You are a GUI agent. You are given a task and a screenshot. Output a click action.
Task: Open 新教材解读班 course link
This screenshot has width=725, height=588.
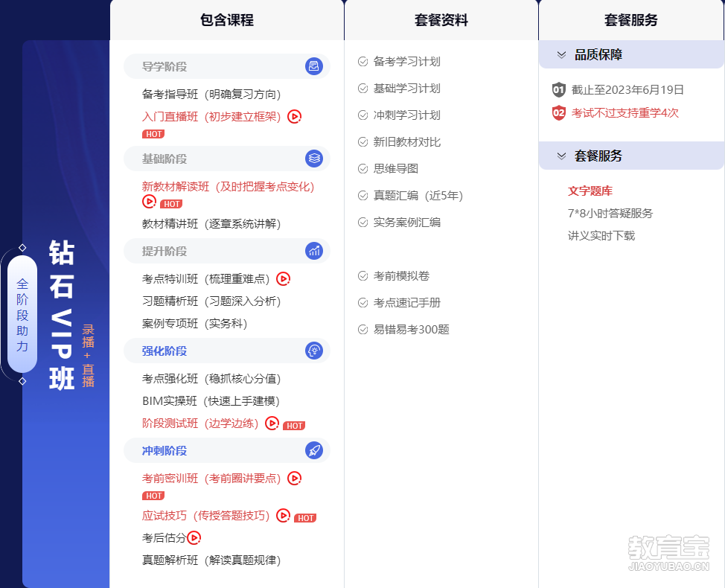click(x=228, y=187)
